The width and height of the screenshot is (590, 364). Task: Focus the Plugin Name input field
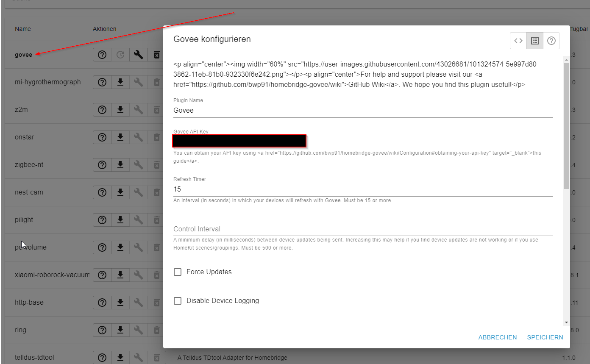363,110
